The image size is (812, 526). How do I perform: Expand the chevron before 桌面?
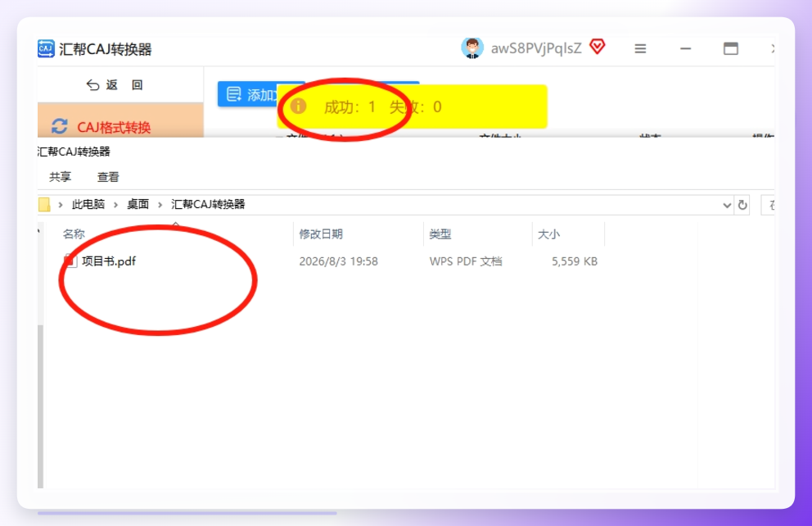point(115,205)
